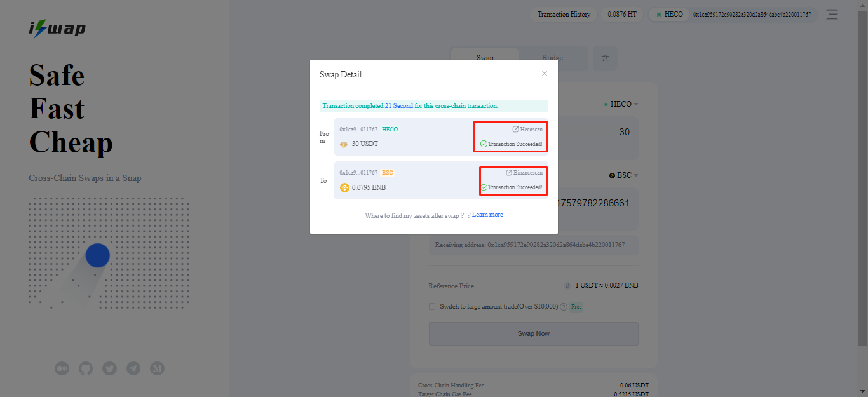This screenshot has width=868, height=397.
Task: Open the swap settings sliders icon
Action: 605,58
